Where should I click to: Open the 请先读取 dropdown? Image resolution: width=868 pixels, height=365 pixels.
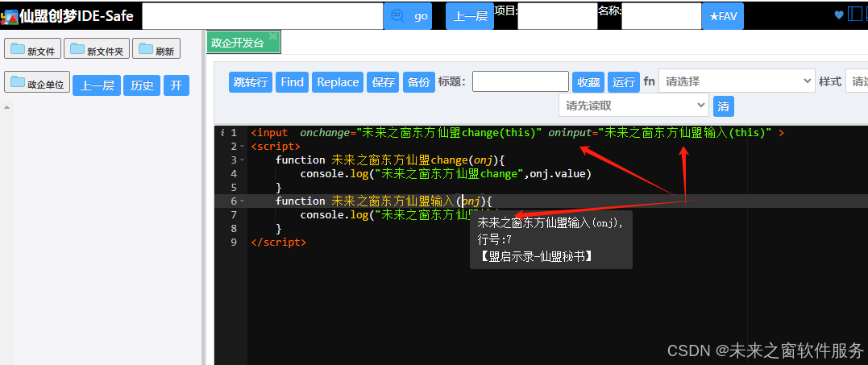(x=633, y=105)
